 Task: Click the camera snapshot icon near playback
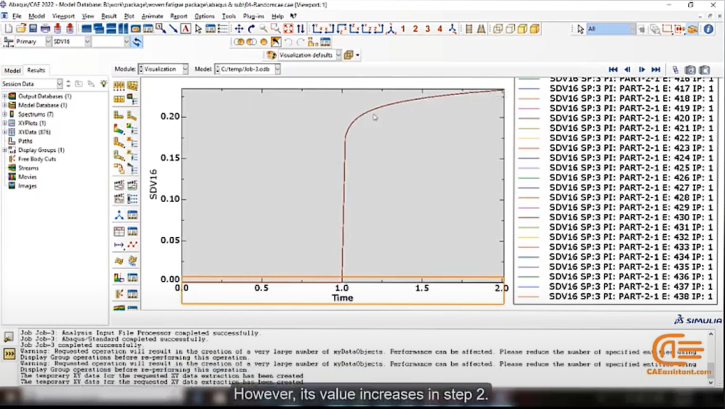pos(690,70)
